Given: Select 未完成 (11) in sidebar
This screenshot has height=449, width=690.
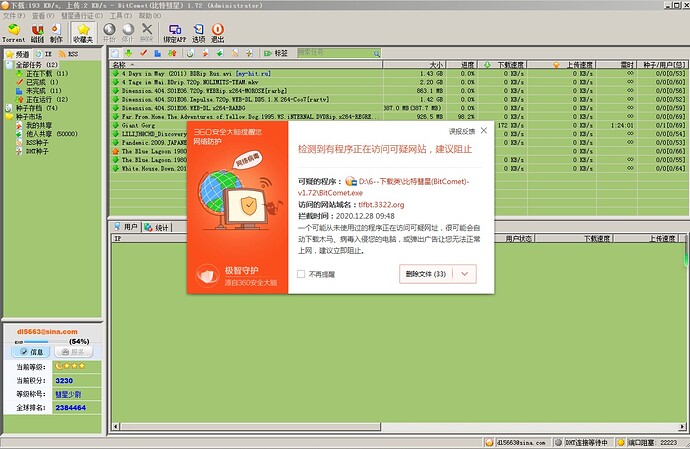Looking at the screenshot, I should pos(44,91).
